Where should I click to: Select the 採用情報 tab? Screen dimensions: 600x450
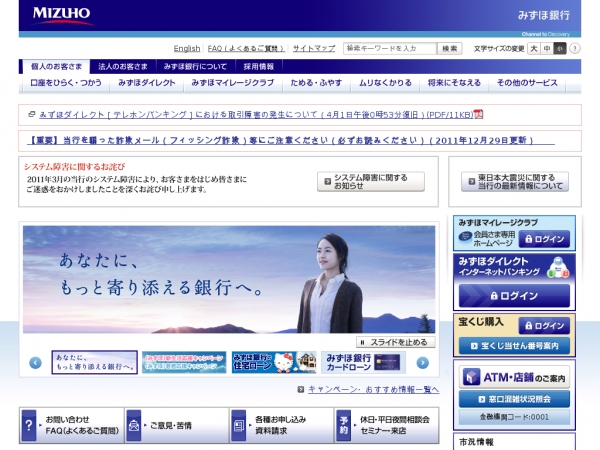click(259, 67)
